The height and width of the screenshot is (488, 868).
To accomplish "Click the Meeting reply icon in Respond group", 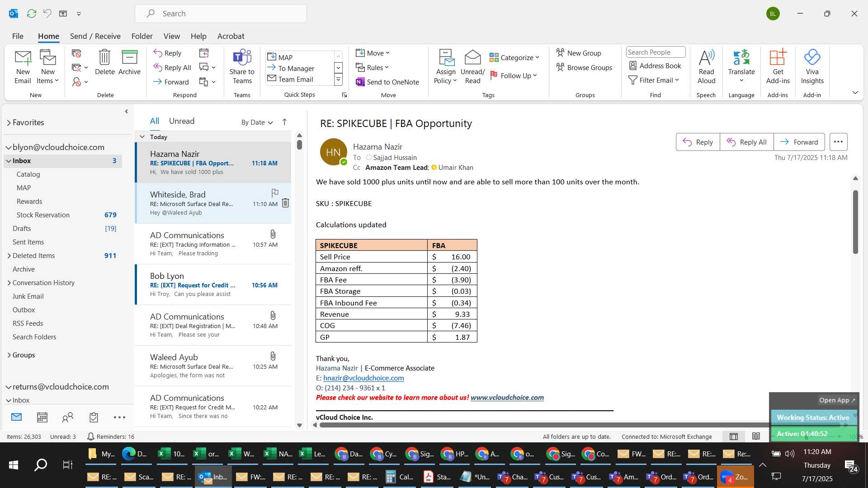I will (x=204, y=53).
